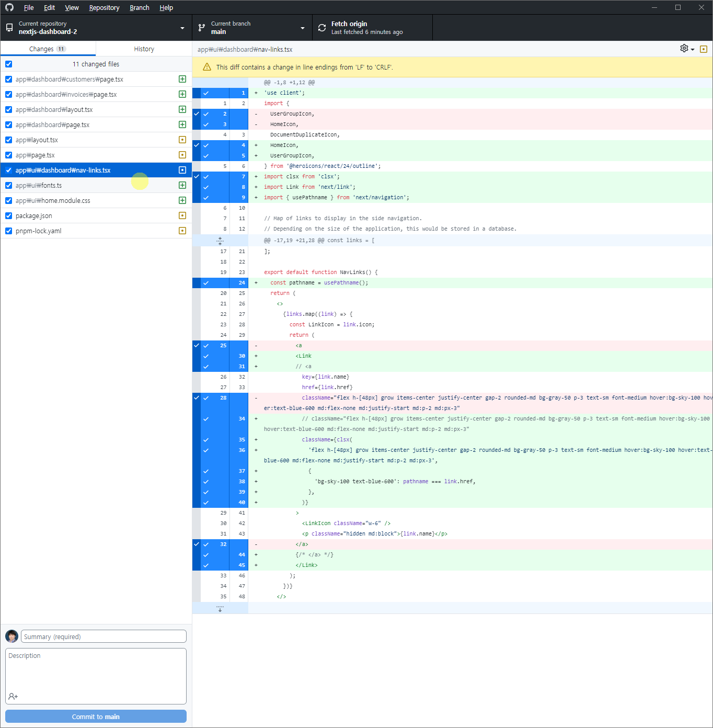The width and height of the screenshot is (713, 728).
Task: Click the modified-file dot icon beside pnpm-lock.yaml
Action: 182,230
